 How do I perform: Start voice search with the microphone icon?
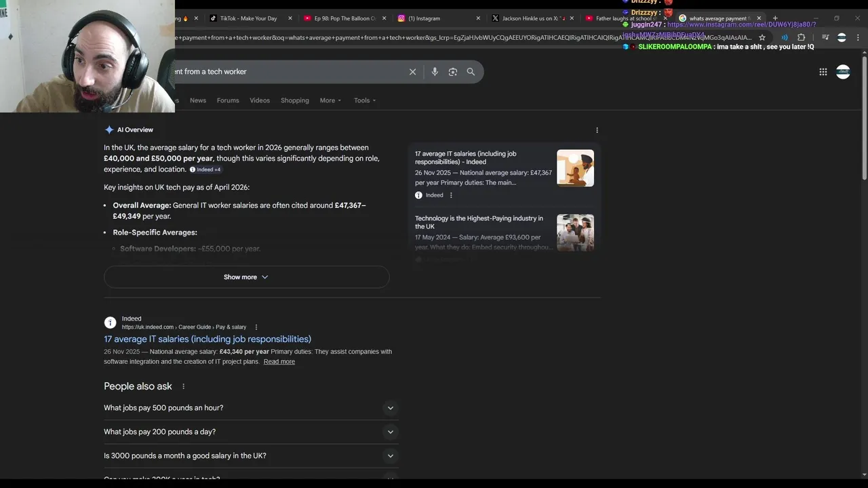click(x=435, y=72)
